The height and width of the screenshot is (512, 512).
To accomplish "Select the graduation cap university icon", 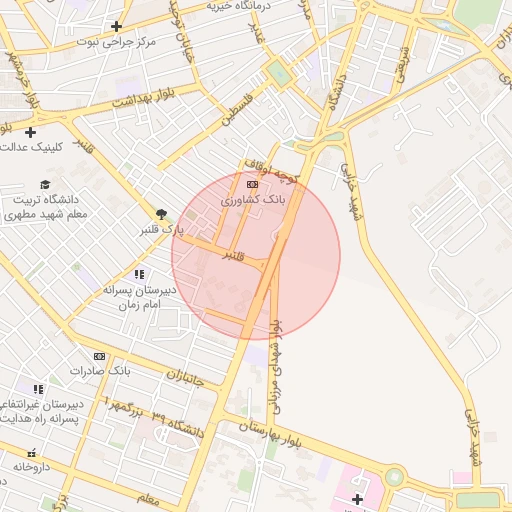I will pyautogui.click(x=45, y=184).
